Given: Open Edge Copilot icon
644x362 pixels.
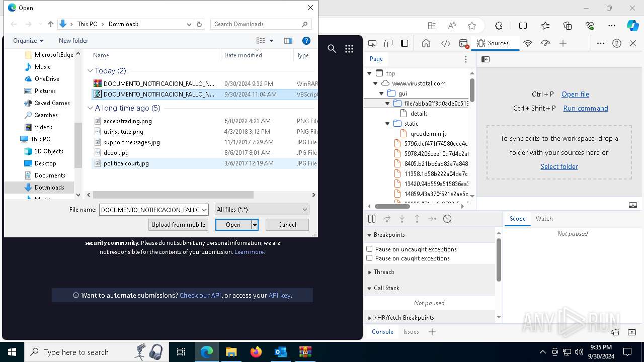Looking at the screenshot, I should (x=632, y=26).
